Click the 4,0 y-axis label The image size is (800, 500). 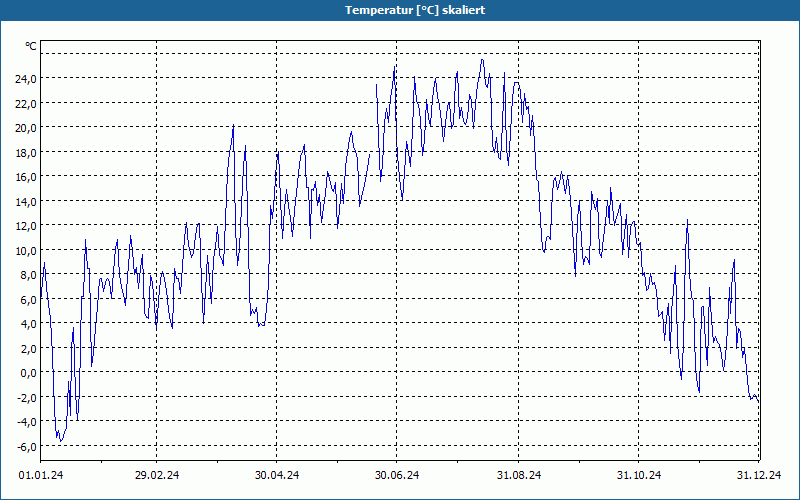(x=30, y=323)
